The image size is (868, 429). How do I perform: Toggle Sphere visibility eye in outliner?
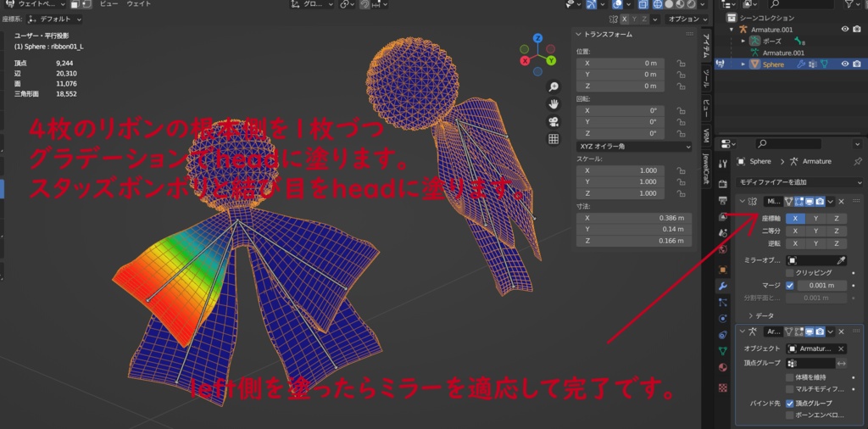[845, 64]
